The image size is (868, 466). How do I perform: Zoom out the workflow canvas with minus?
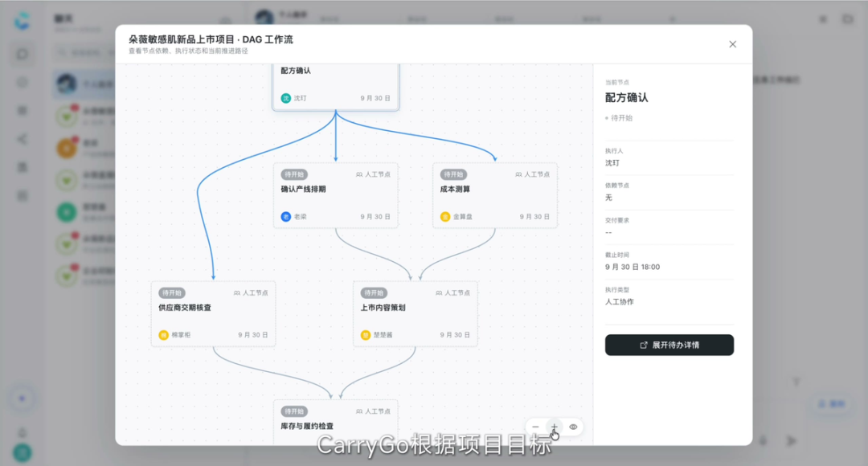535,427
